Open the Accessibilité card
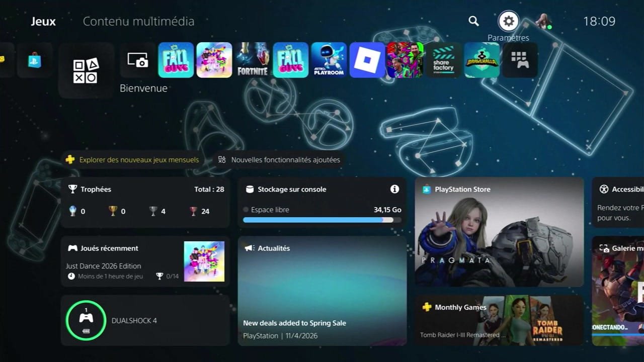Screen dimensions: 644x362 (x=618, y=202)
